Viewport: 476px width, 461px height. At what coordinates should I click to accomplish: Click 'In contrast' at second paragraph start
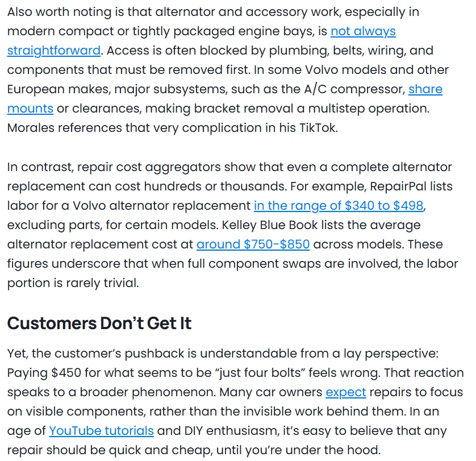pyautogui.click(x=40, y=167)
